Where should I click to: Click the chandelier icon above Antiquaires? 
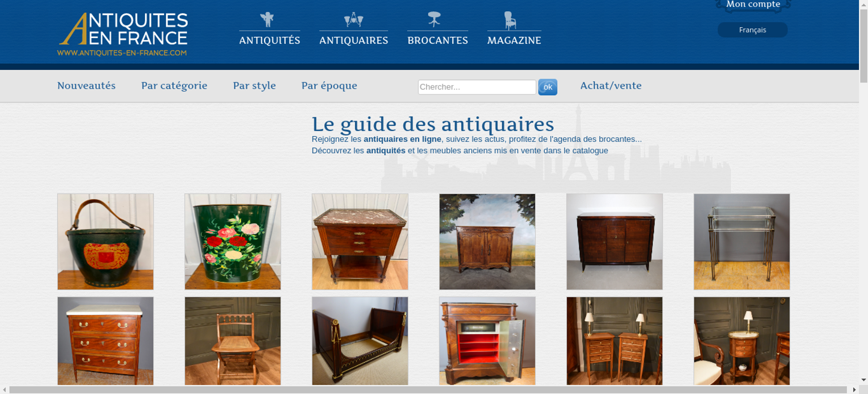(353, 20)
